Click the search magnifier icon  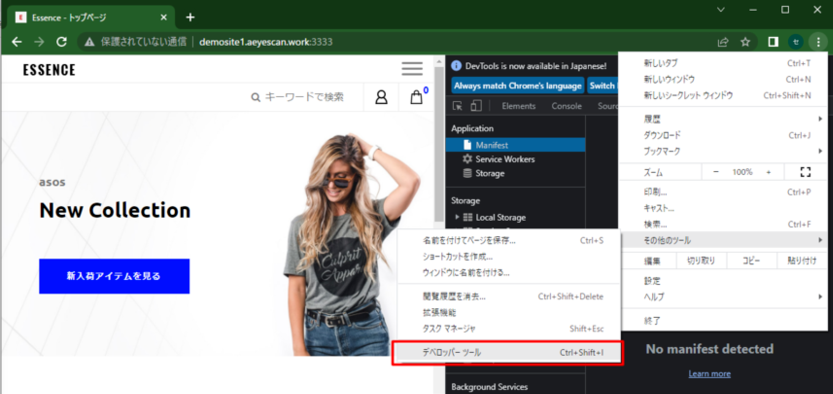pyautogui.click(x=256, y=98)
